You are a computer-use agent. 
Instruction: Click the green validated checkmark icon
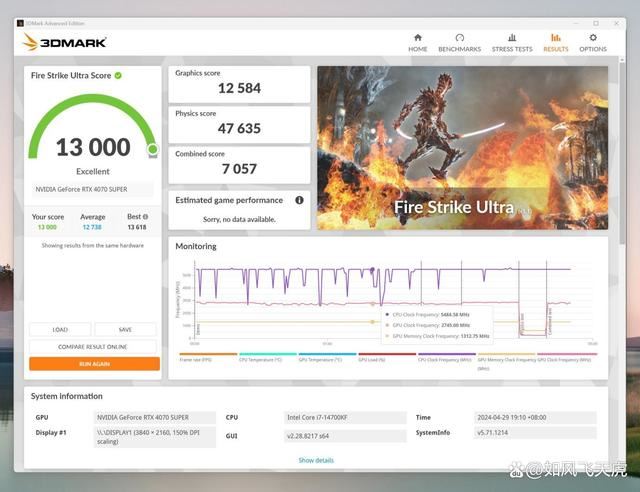tap(118, 76)
